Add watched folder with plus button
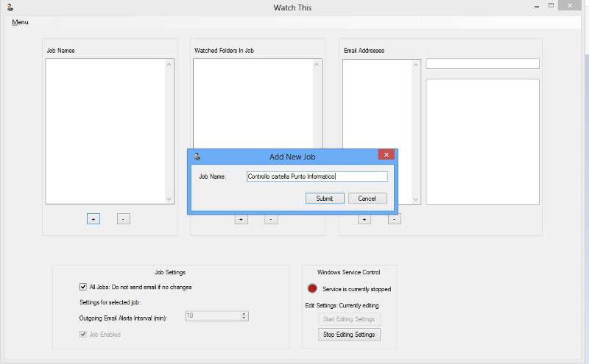 pyautogui.click(x=241, y=218)
